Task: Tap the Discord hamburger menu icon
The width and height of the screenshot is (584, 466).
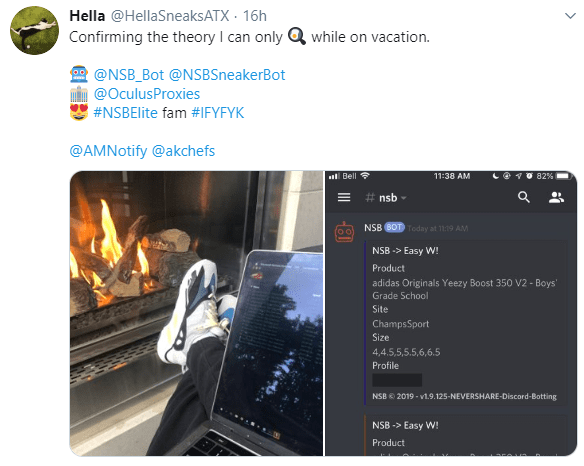Action: coord(344,197)
